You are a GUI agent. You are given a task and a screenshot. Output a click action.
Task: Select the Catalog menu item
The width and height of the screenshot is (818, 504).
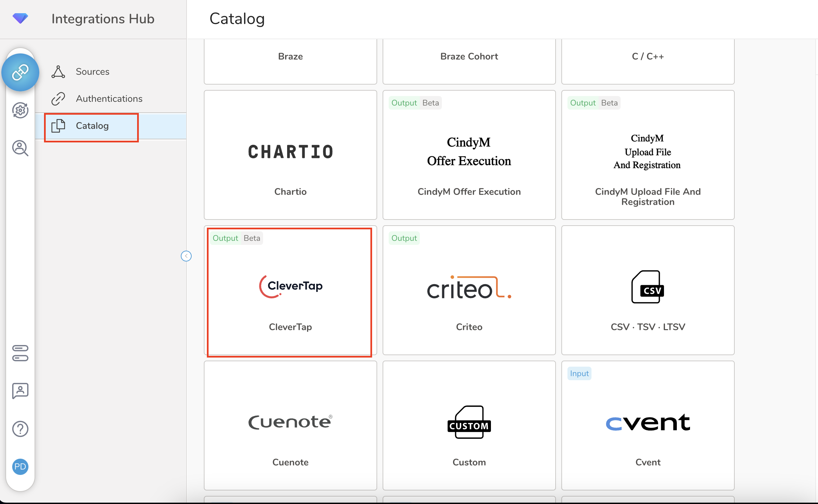coord(111,126)
